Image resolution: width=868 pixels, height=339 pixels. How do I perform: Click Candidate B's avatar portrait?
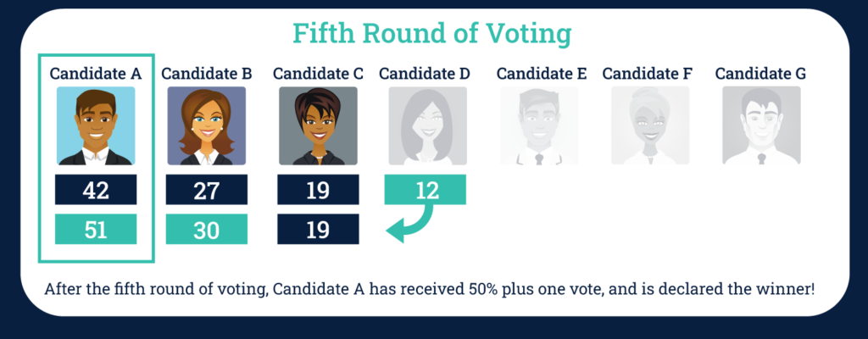(207, 125)
